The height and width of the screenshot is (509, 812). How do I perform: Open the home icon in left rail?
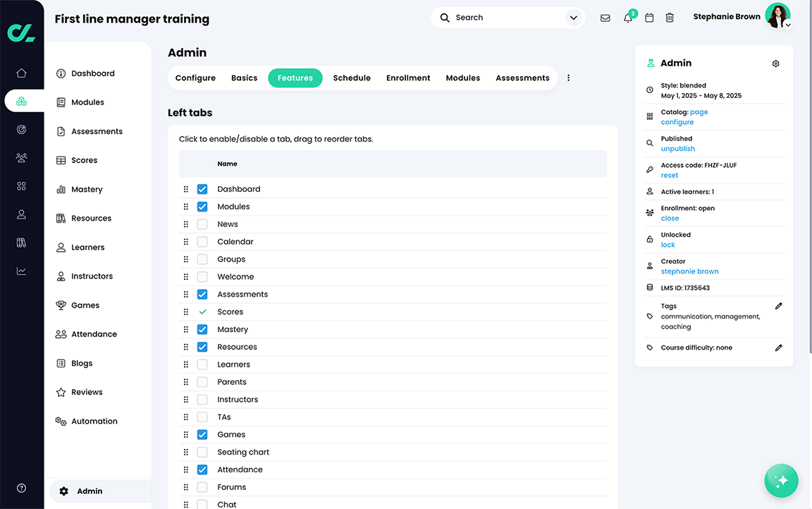21,73
